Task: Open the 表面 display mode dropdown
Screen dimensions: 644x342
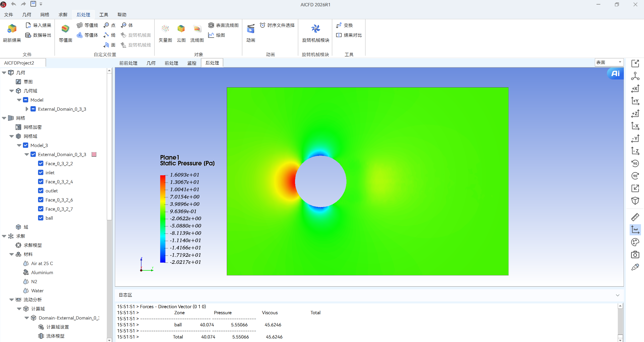Action: [x=609, y=62]
